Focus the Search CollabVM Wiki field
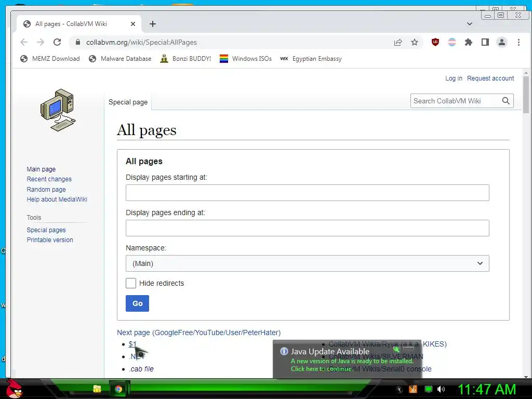This screenshot has height=399, width=532. pyautogui.click(x=455, y=101)
